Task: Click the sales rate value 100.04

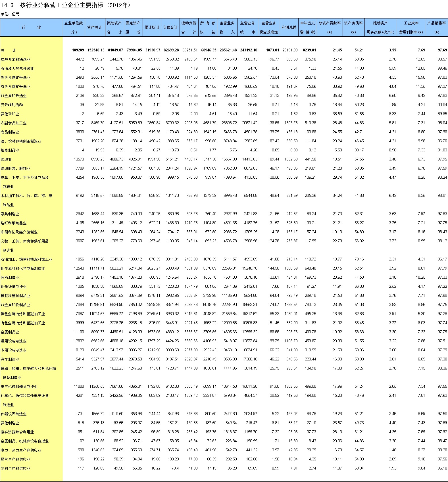Action: [x=441, y=105]
